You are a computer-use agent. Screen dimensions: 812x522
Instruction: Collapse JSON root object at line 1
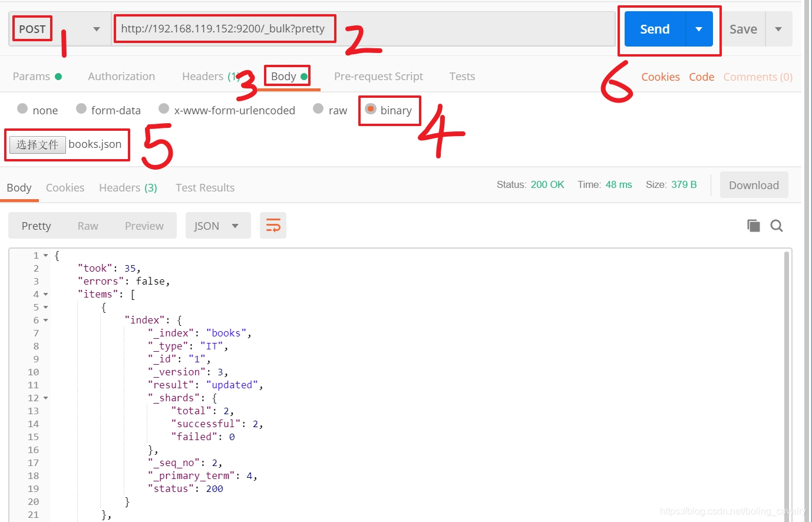(x=45, y=256)
